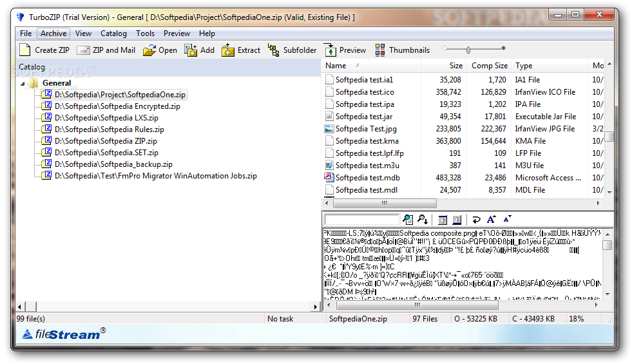Sort the file list by the Size column

click(443, 65)
